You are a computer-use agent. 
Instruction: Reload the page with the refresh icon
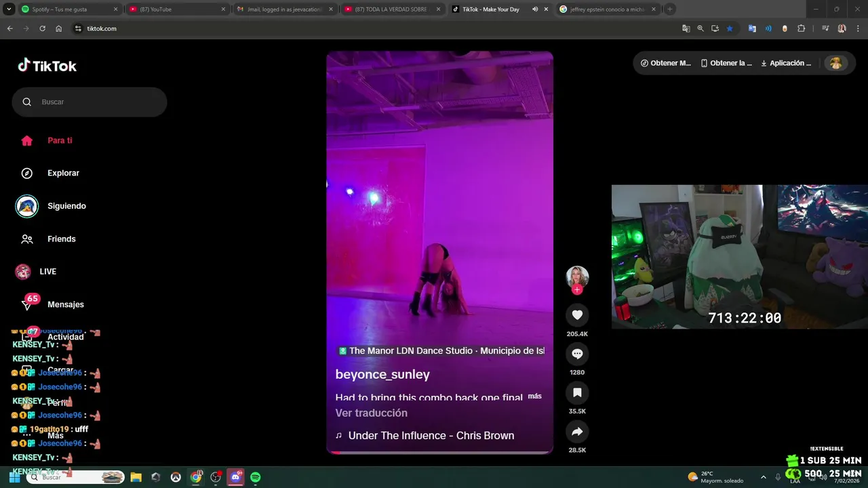pos(42,28)
